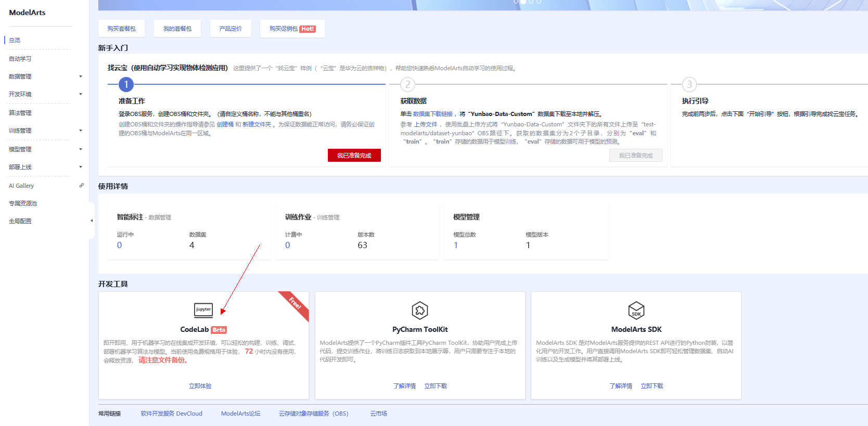
Task: Click the 计费中 count 0 under 训练作业
Action: (x=288, y=245)
